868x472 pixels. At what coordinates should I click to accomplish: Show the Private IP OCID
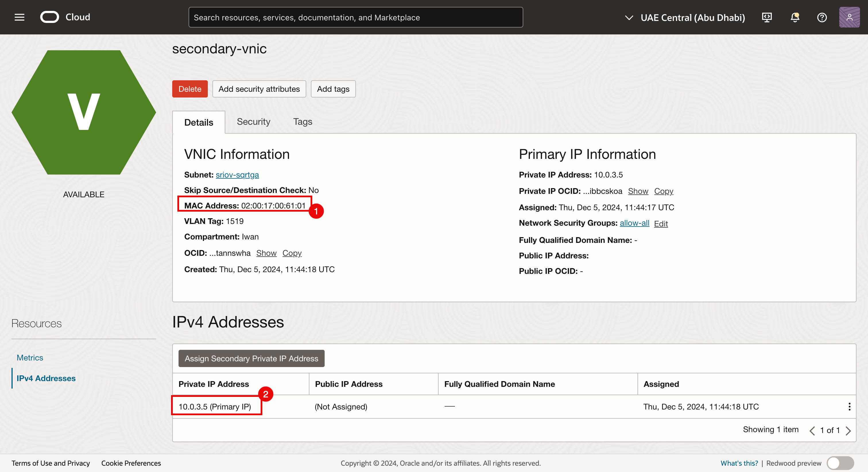pyautogui.click(x=638, y=191)
